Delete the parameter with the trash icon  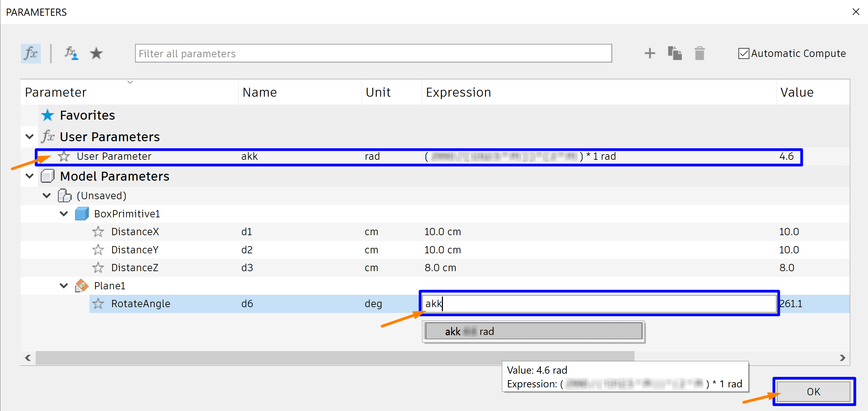point(699,53)
